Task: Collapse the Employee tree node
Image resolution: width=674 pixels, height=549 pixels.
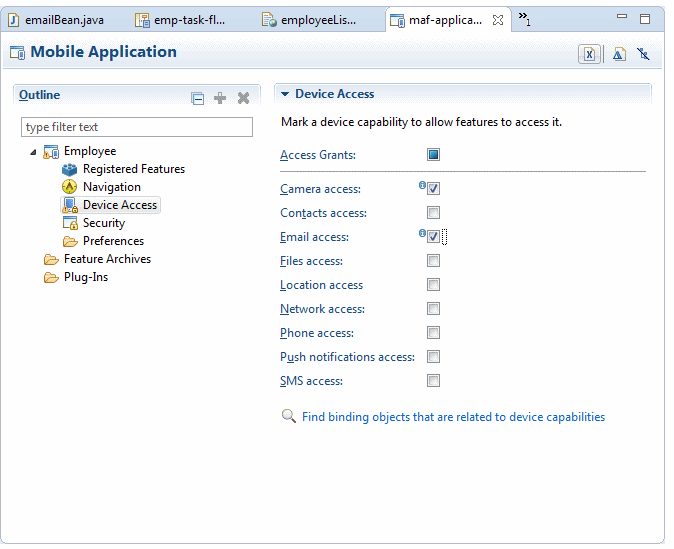Action: tap(33, 152)
